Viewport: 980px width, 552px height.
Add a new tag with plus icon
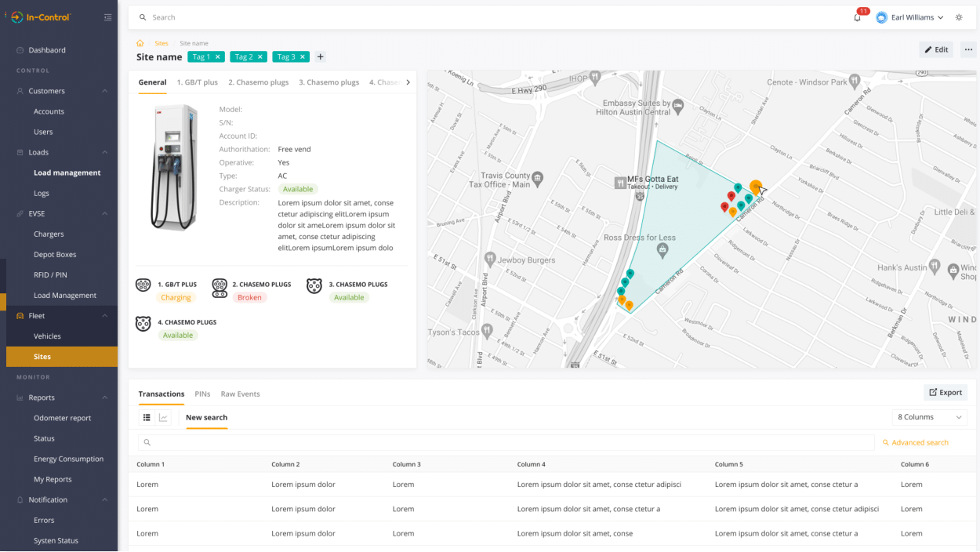320,56
